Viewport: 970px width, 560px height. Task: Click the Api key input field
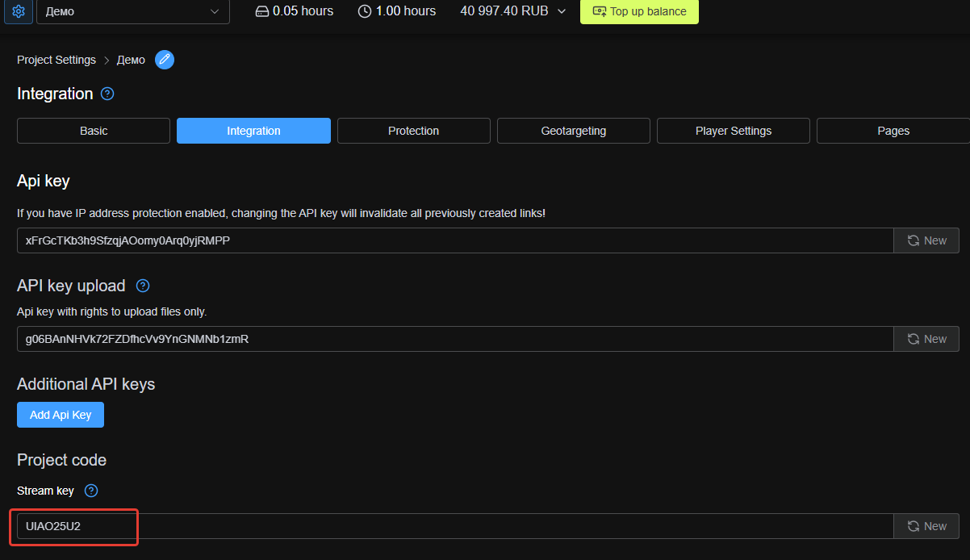pos(455,240)
